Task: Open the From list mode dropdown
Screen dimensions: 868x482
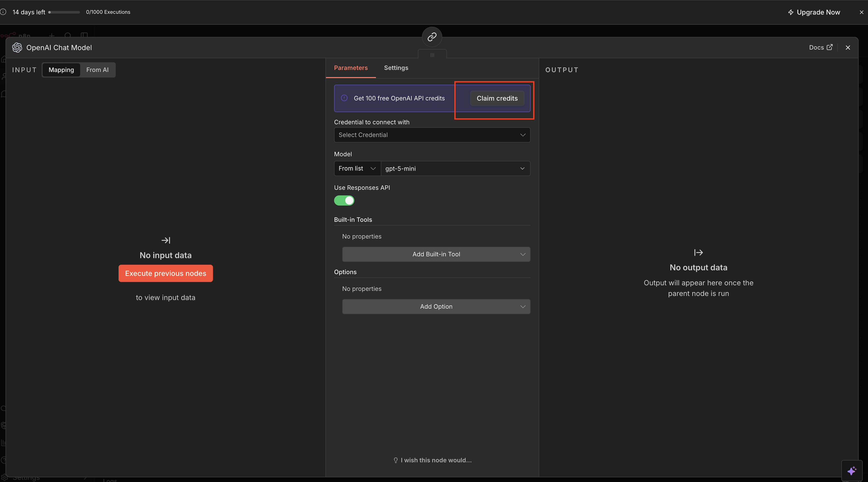Action: (357, 169)
